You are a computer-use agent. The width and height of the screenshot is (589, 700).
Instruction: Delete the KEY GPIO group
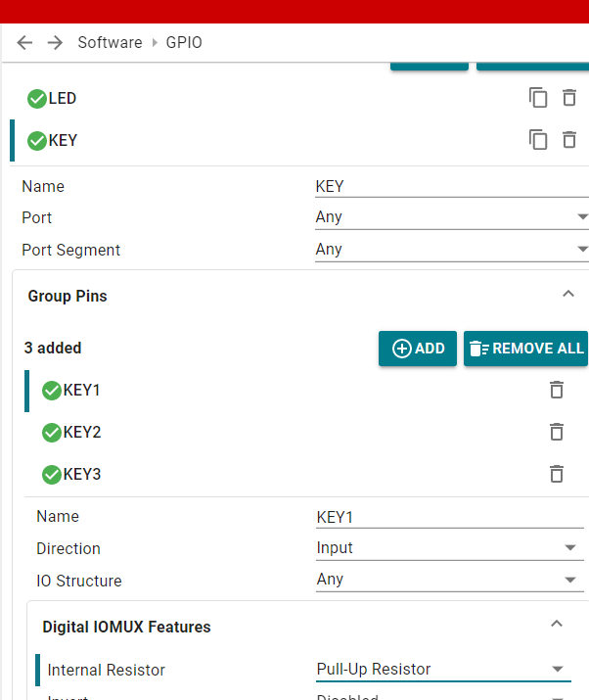(x=569, y=140)
